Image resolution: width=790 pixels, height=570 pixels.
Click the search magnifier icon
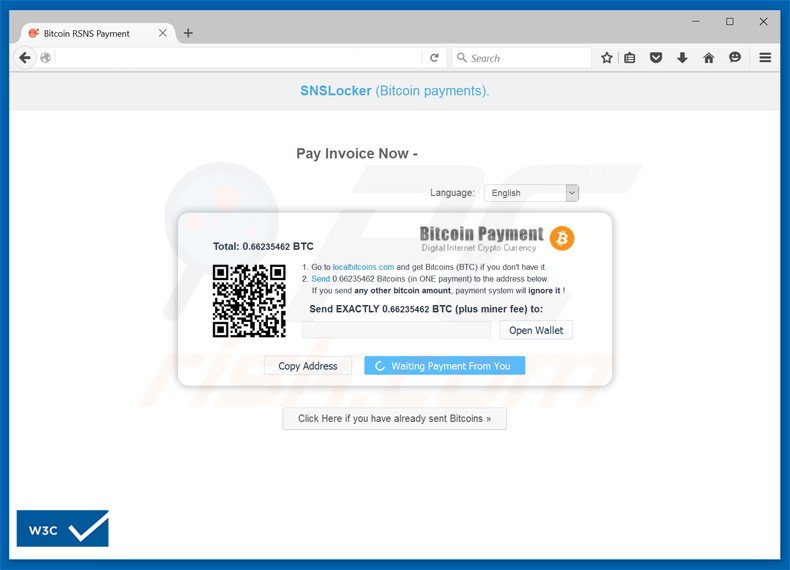pyautogui.click(x=461, y=57)
